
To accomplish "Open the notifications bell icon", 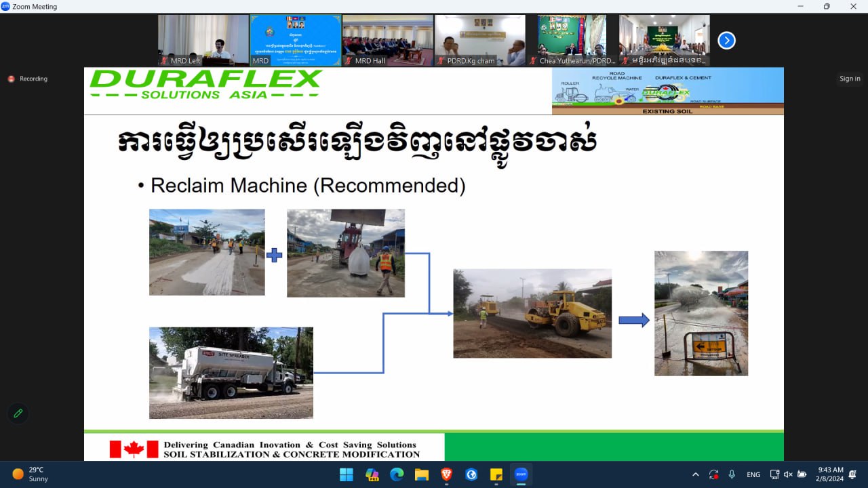I will pos(852,474).
